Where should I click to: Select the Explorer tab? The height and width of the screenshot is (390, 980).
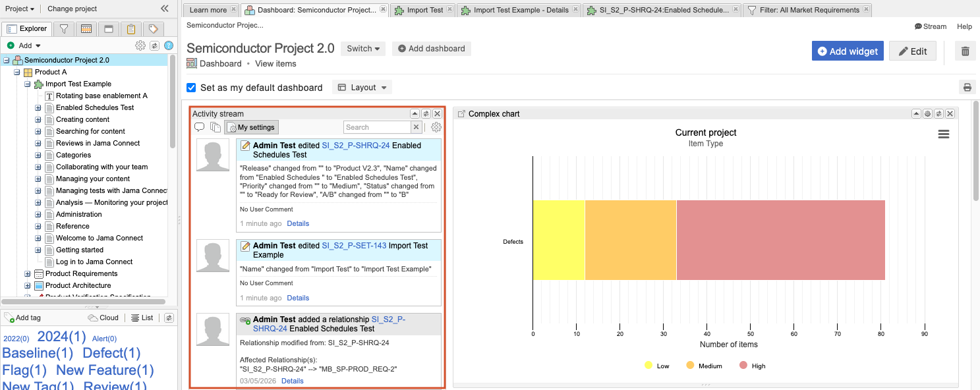click(26, 29)
